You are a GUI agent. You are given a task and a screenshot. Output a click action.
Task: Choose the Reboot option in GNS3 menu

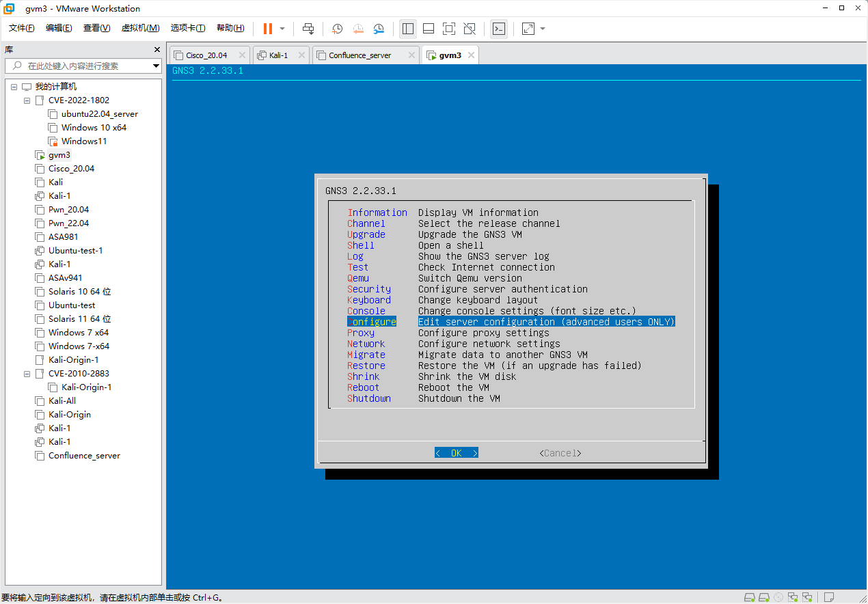tap(363, 387)
